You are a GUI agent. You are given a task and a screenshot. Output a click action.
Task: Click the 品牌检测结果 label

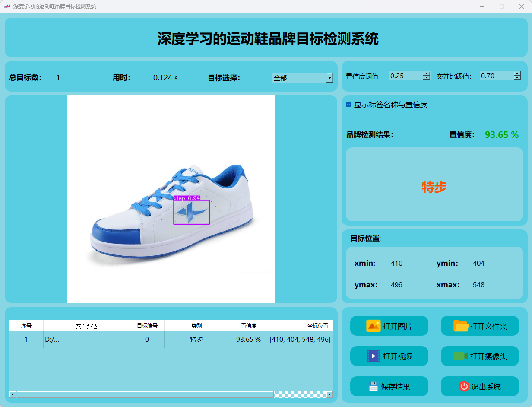tap(370, 135)
